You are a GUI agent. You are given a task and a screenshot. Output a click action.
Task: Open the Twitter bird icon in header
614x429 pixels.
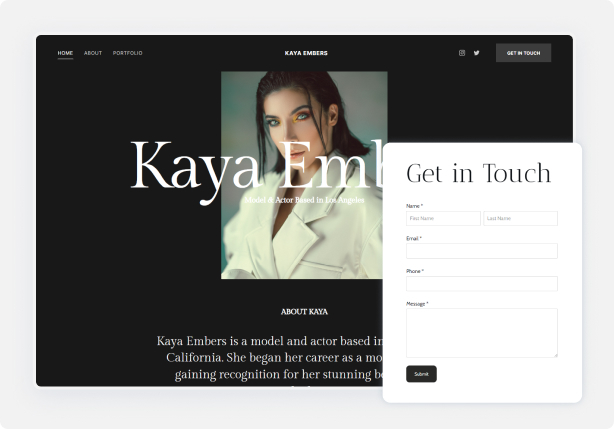[477, 53]
